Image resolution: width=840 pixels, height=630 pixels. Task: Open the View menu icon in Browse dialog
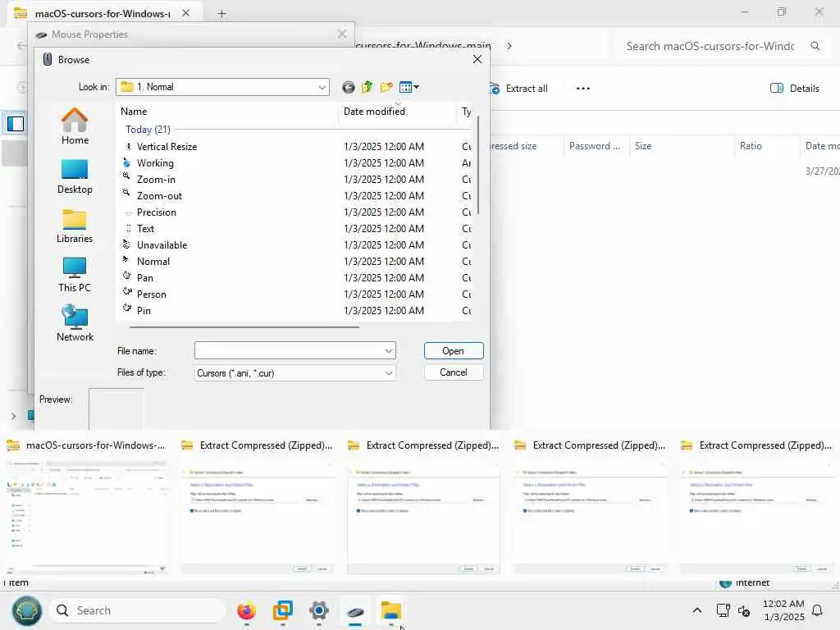tap(409, 87)
